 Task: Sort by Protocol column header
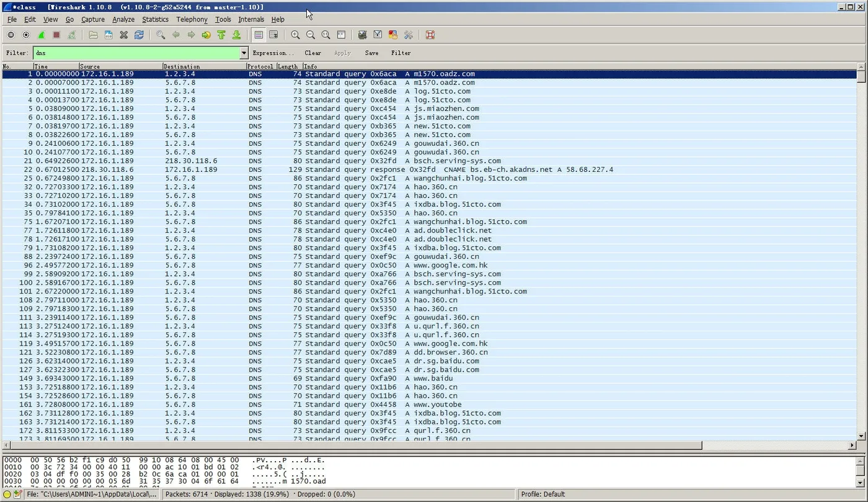(x=261, y=66)
